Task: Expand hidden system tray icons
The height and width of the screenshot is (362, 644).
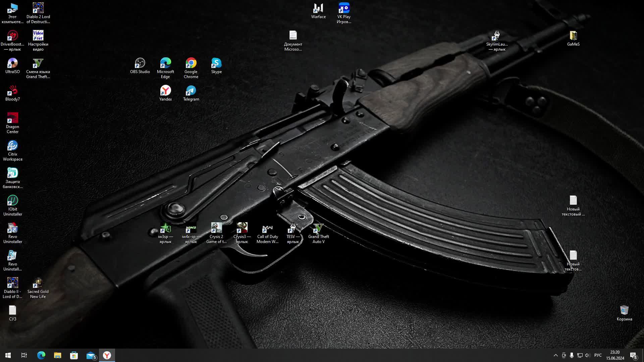Action: click(555, 355)
